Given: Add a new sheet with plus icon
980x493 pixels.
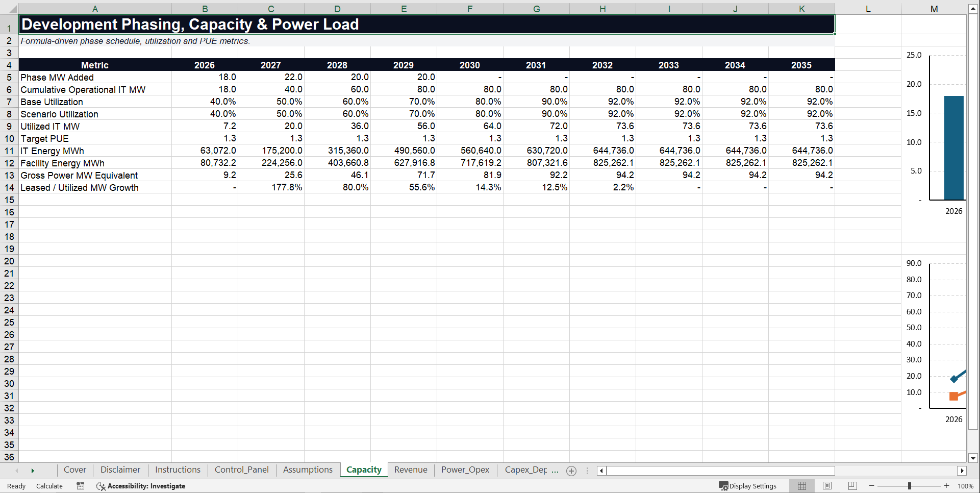Looking at the screenshot, I should pyautogui.click(x=571, y=471).
